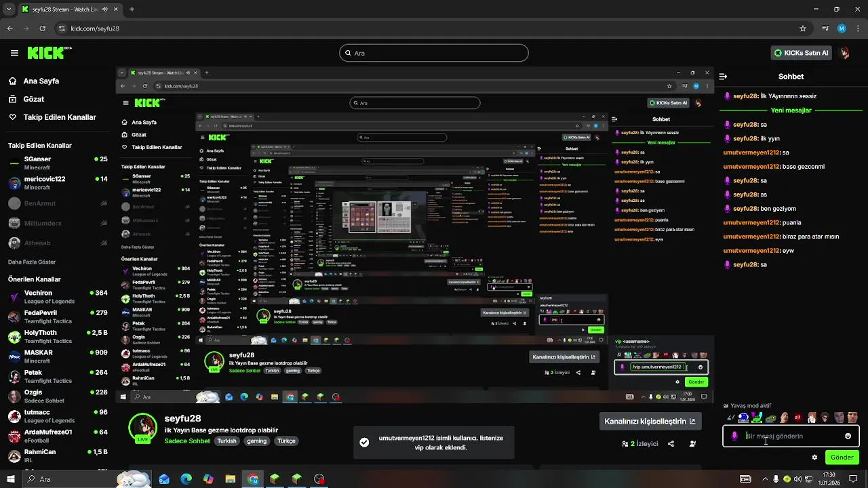Viewport: 868px width, 488px height.
Task: Open recommended channel Vechiron
Action: 58,297
